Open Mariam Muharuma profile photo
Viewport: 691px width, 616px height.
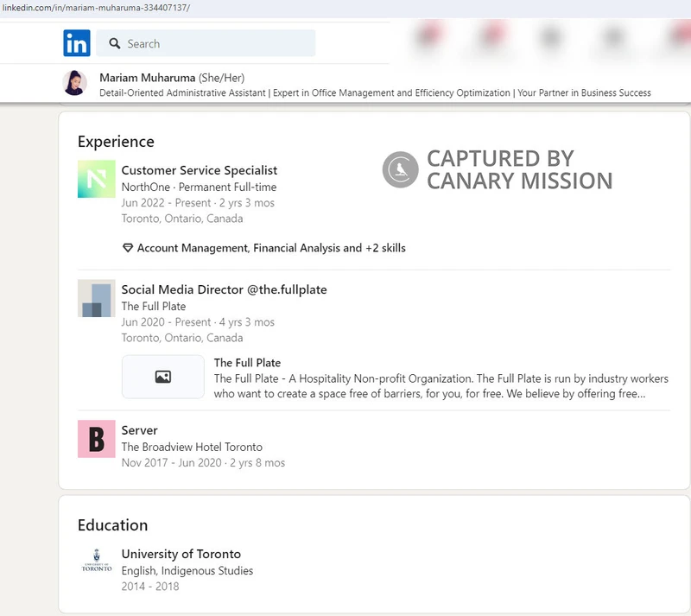[x=74, y=83]
